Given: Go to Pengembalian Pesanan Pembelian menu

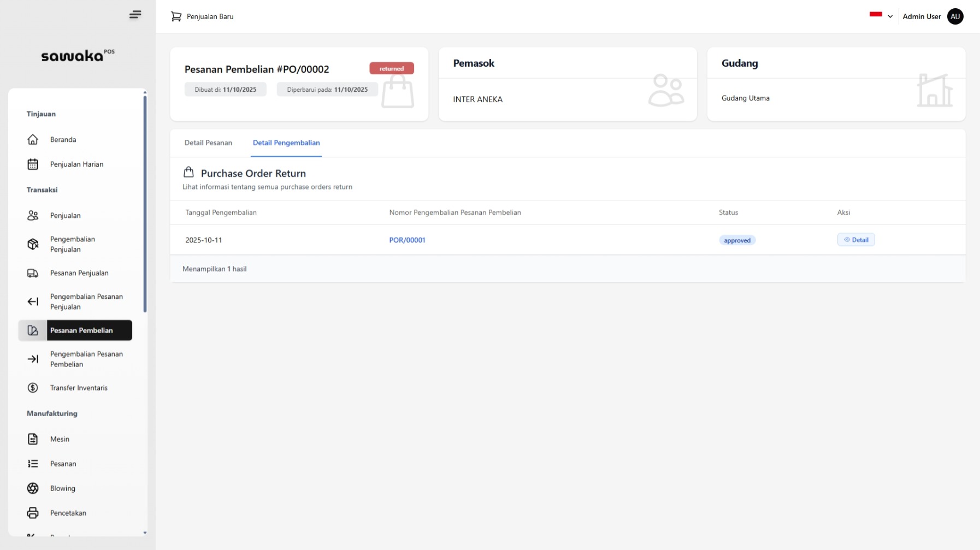Looking at the screenshot, I should 86,359.
